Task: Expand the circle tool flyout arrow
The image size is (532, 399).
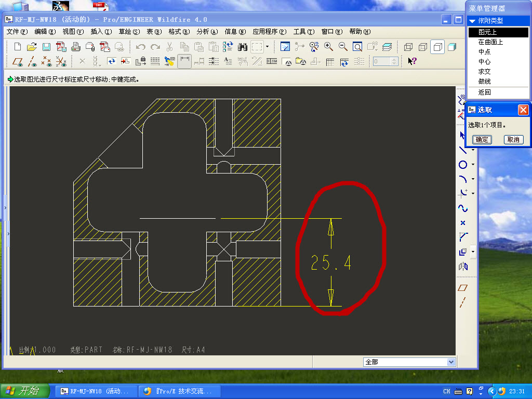Action: [473, 165]
